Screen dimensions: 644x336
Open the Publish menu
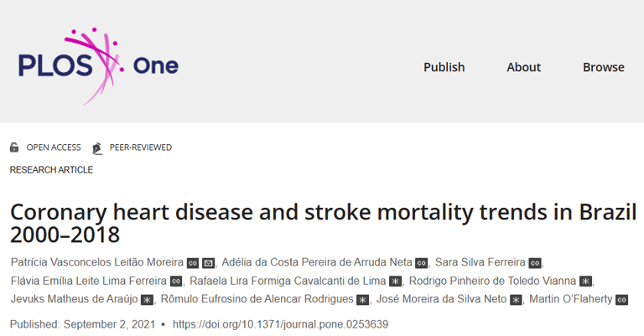click(x=444, y=67)
